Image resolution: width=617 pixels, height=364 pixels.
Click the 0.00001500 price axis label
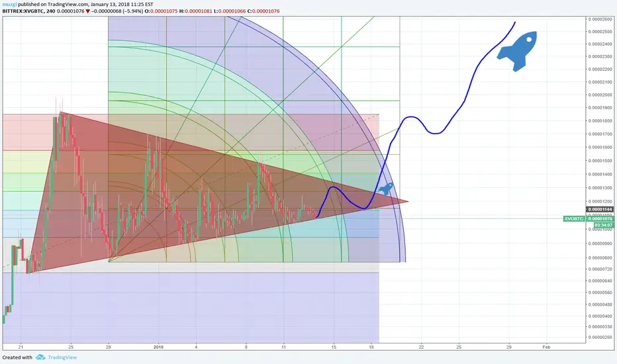click(x=600, y=161)
